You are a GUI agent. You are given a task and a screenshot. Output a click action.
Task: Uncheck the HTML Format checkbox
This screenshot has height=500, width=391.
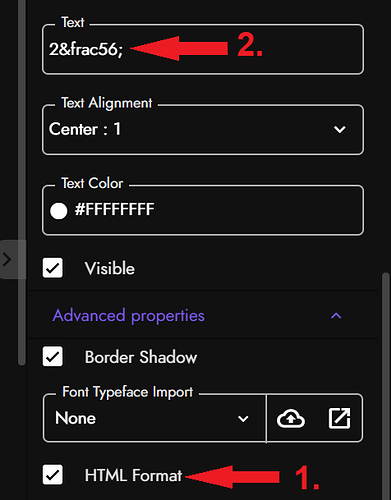[53, 474]
